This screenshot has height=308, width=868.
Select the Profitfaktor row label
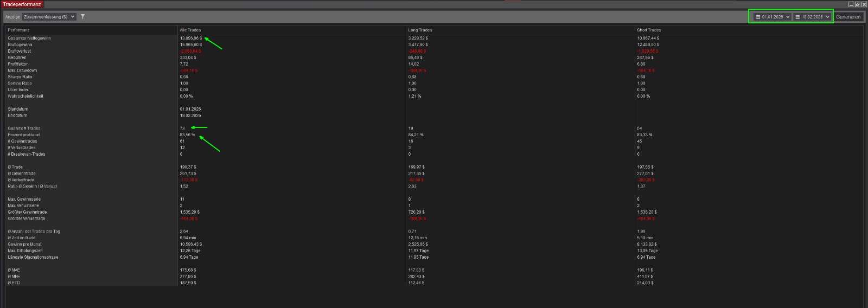pos(18,64)
